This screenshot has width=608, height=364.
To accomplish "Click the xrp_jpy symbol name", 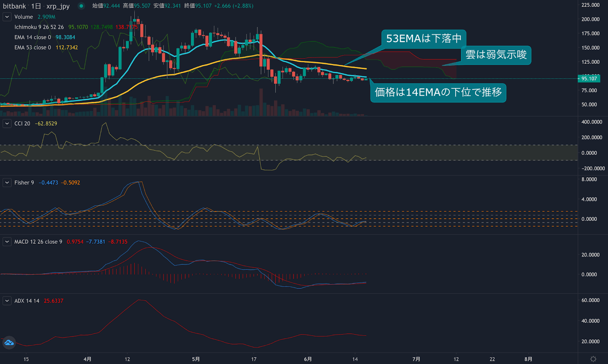I will pyautogui.click(x=58, y=6).
